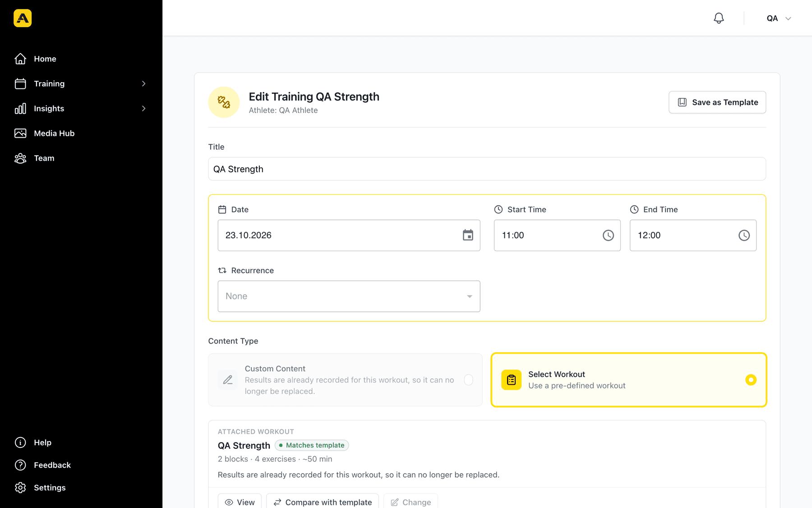Click the Recurrence label icon
This screenshot has height=508, width=812.
point(222,270)
